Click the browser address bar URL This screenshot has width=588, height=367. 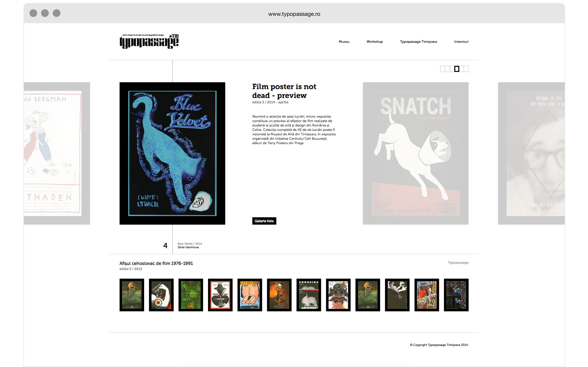pos(294,14)
